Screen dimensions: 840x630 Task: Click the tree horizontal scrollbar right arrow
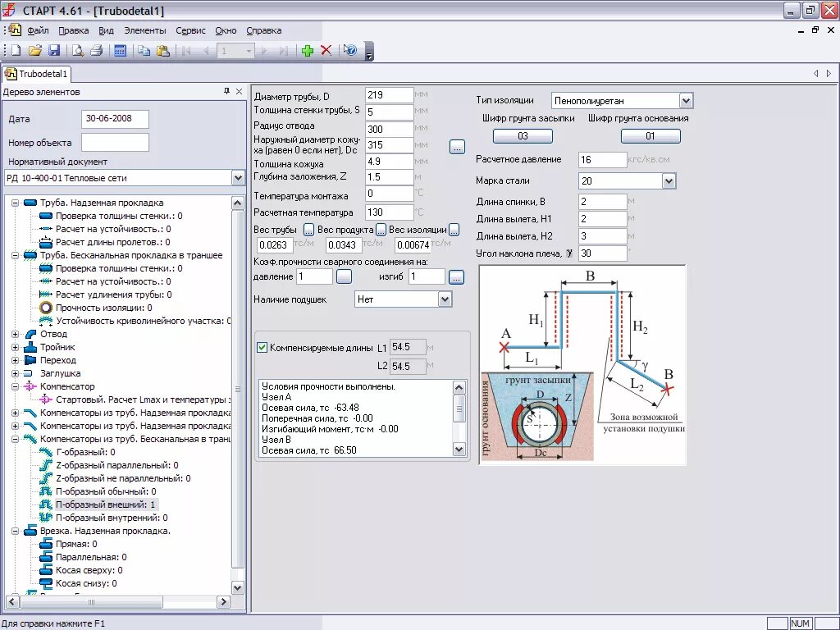(223, 602)
